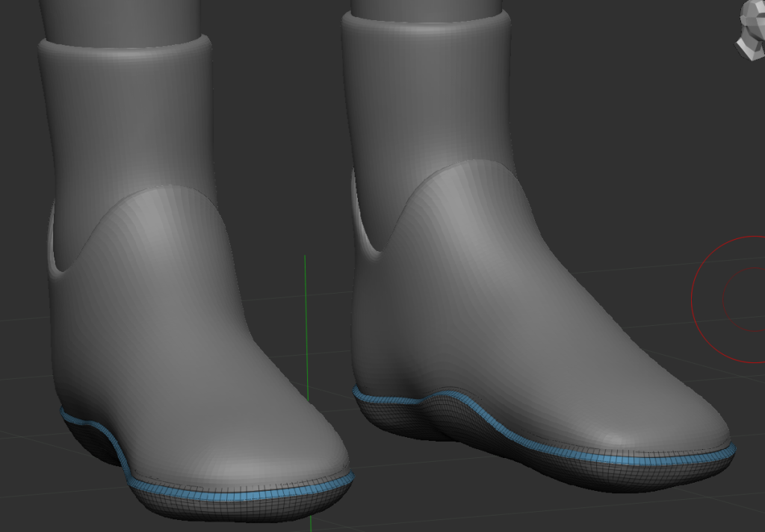Select the left boot's upper shaft
The height and width of the screenshot is (532, 765).
pos(127,120)
